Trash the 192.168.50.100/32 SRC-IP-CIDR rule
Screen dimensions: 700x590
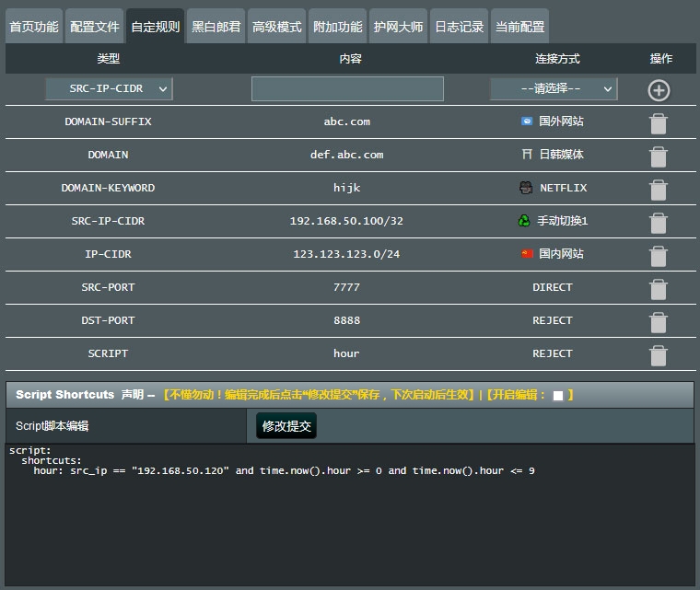coord(659,223)
